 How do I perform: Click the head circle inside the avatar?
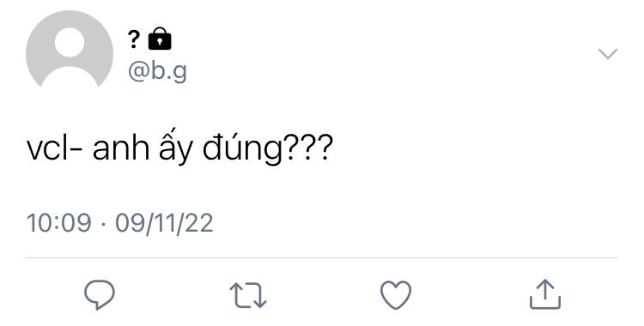[70, 42]
